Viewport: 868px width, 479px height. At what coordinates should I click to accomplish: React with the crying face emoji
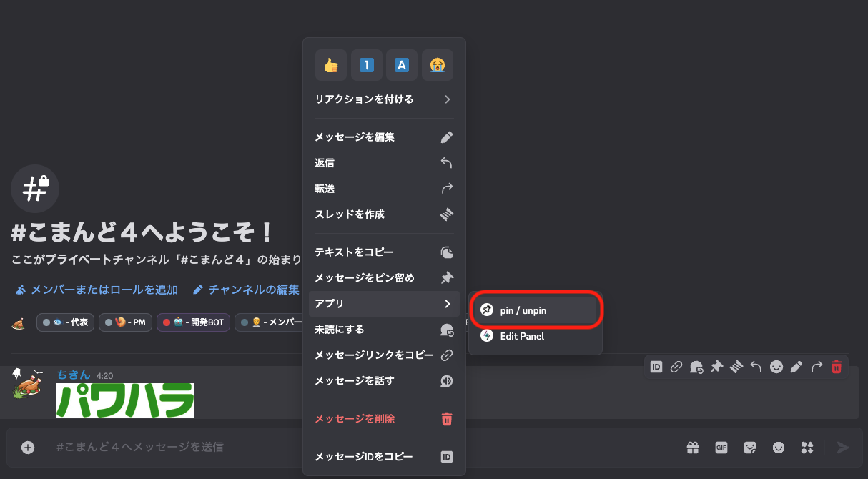pyautogui.click(x=437, y=65)
